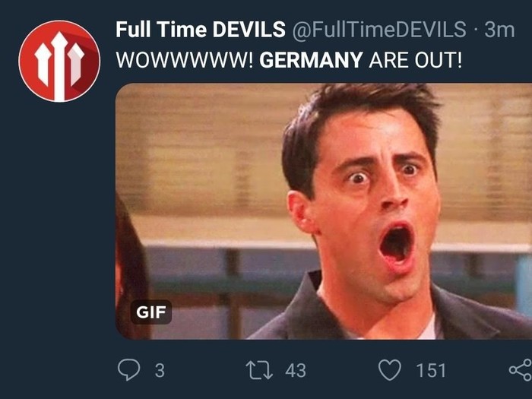Open the reply count showing 3
532x399 pixels.
(x=160, y=371)
